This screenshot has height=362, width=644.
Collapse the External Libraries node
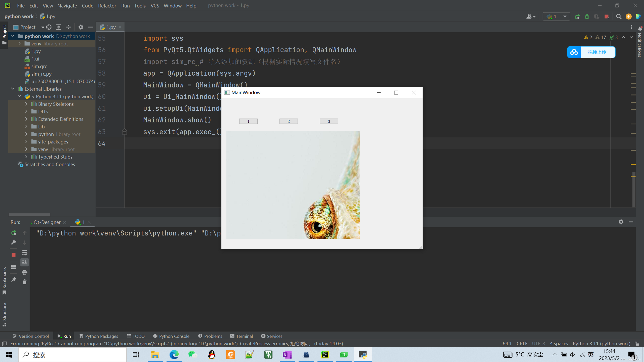[x=13, y=89]
